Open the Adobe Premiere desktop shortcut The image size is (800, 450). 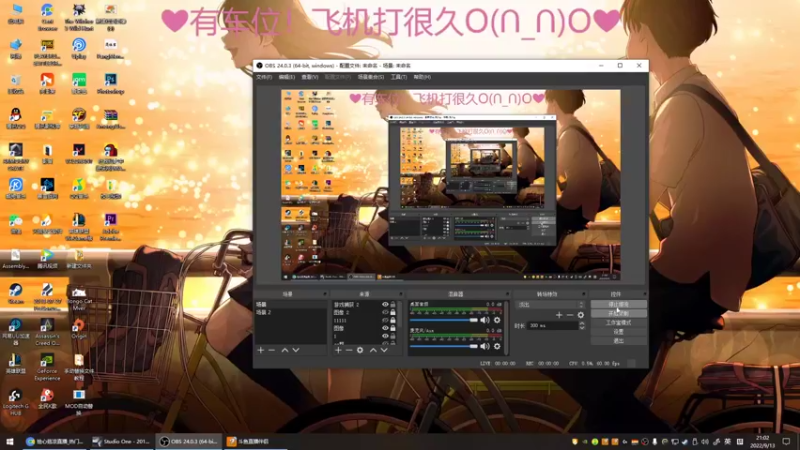coord(111,227)
